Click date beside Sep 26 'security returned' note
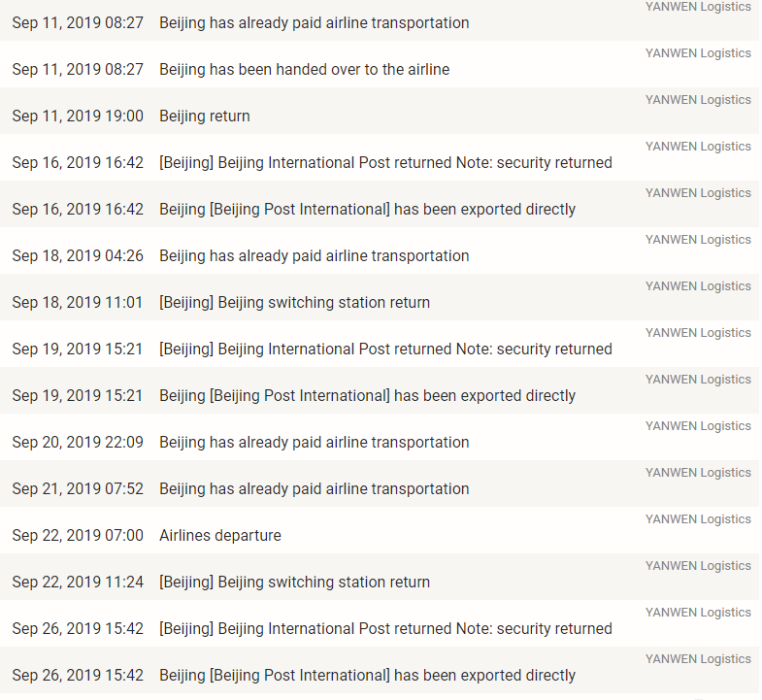762x700 pixels. 78,628
